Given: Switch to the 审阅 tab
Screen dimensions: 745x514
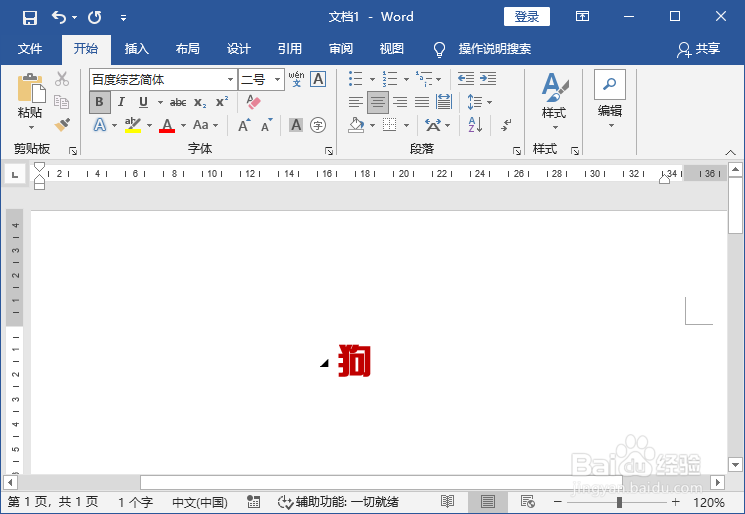Looking at the screenshot, I should [x=341, y=48].
